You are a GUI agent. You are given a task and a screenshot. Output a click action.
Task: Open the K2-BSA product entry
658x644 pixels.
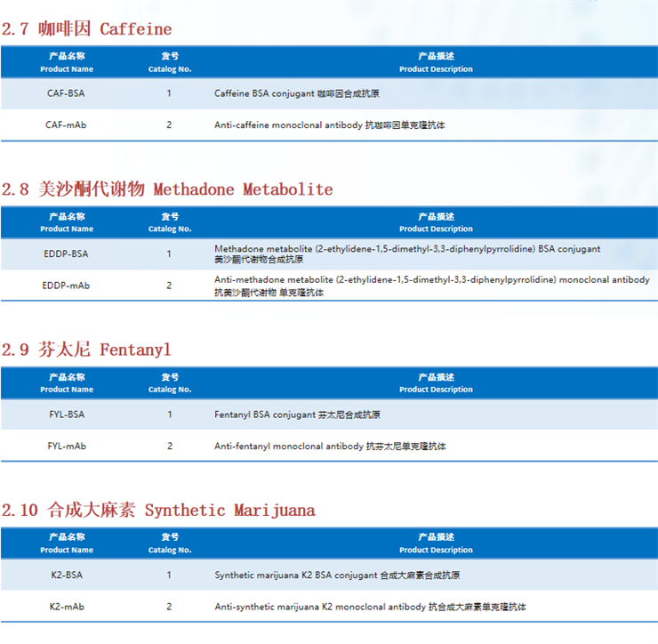pos(66,575)
